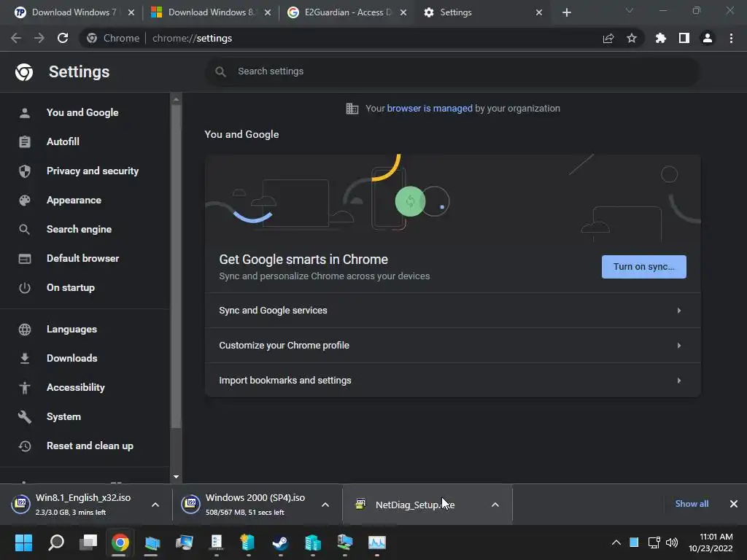Click the shield icon beside Privacy and security

(25, 171)
